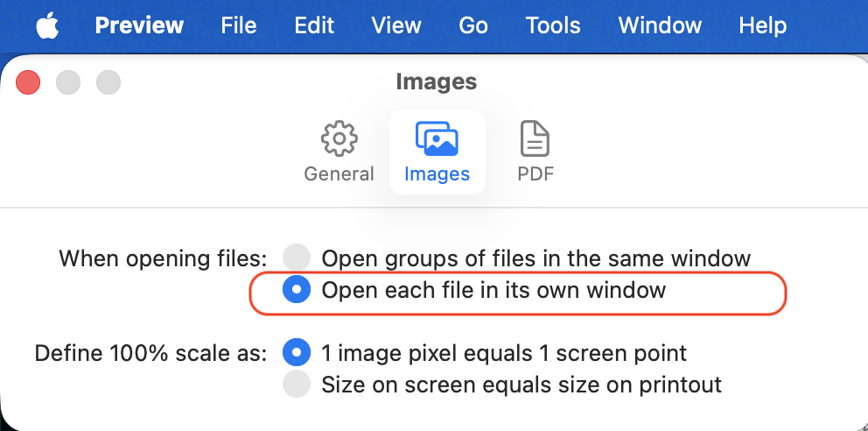Click the General tab label
The height and width of the screenshot is (431, 868).
[x=339, y=173]
